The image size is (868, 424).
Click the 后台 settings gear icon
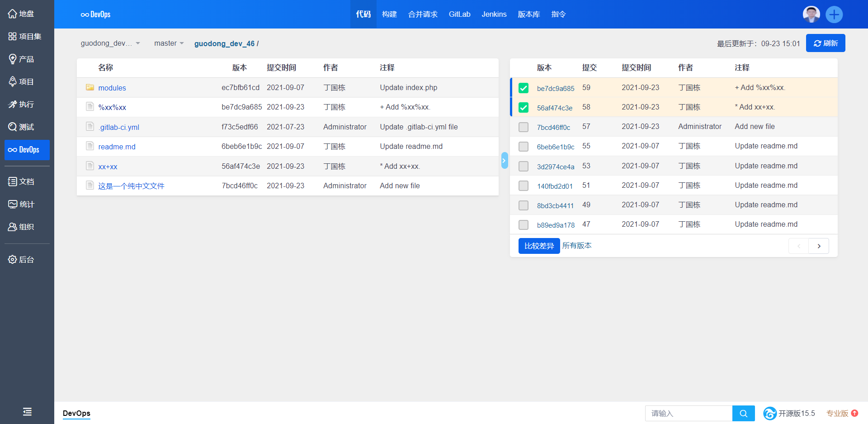point(13,259)
